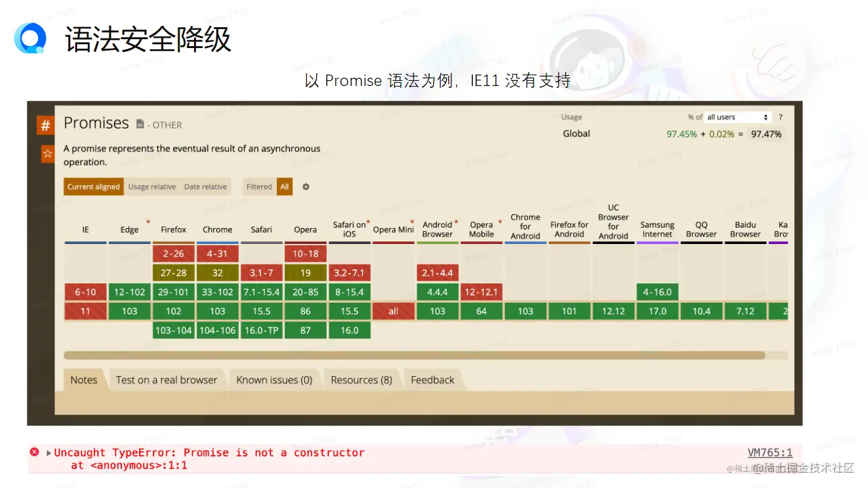Click the Edge column header
This screenshot has height=488, width=868.
click(130, 229)
